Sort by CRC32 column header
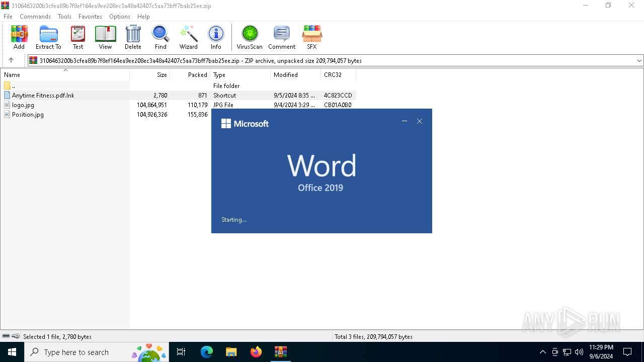The width and height of the screenshot is (644, 362). [338, 74]
